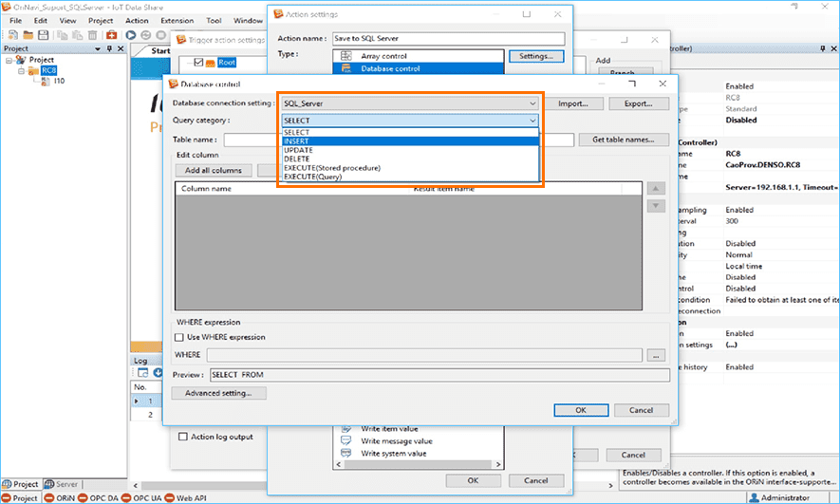The width and height of the screenshot is (840, 504).
Task: Open the Project menu
Action: click(101, 20)
